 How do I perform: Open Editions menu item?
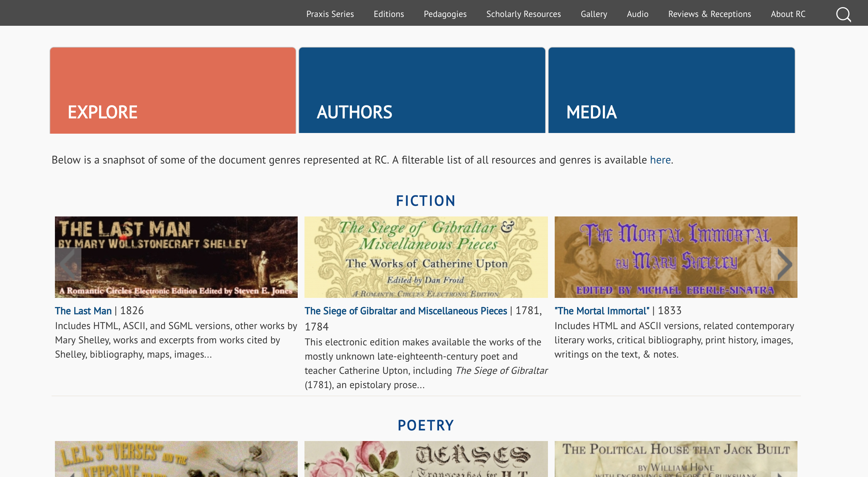tap(389, 14)
